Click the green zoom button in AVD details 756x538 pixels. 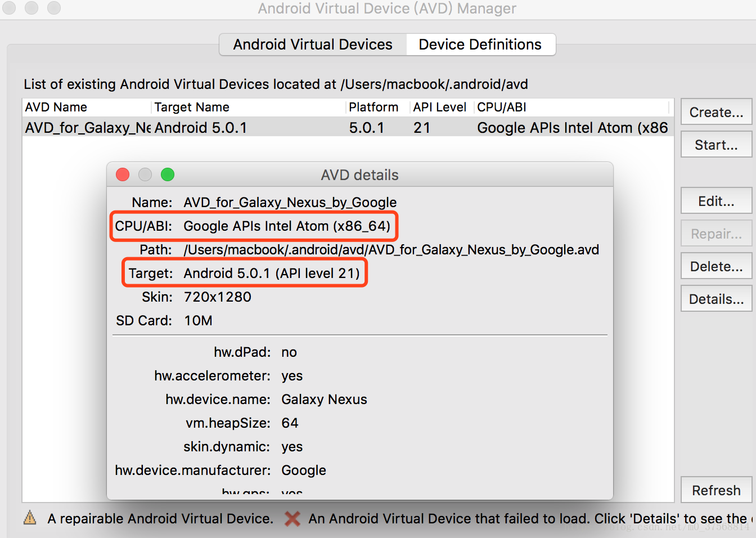(x=168, y=174)
